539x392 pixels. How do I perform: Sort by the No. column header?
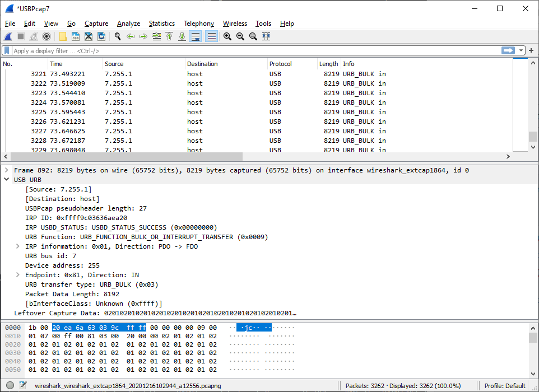(x=25, y=63)
